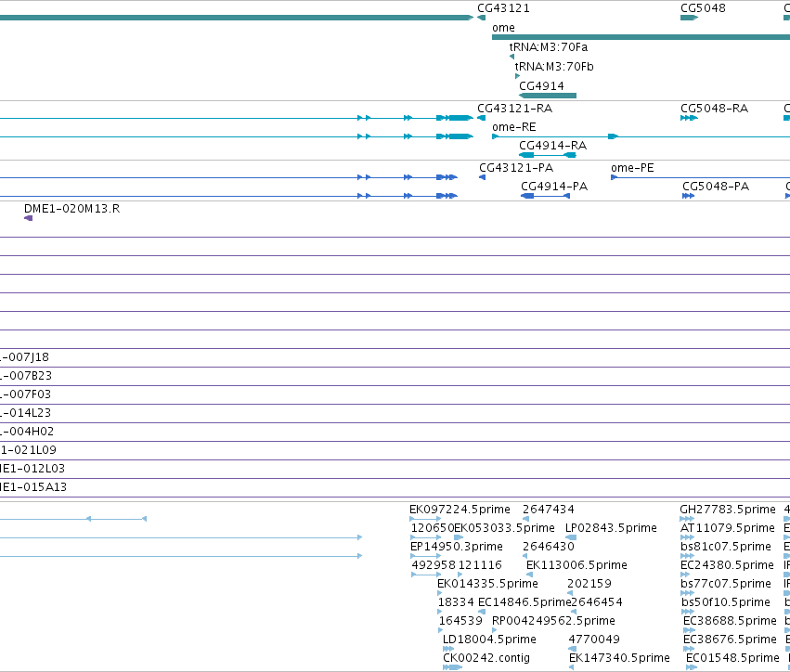Click the EC01548.5prime EST label

coord(732,658)
